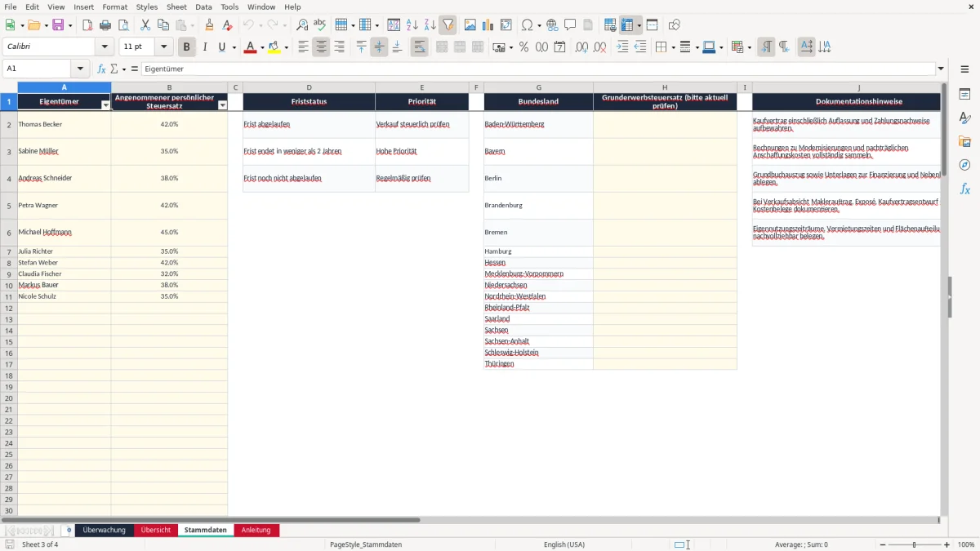
Task: Toggle Bold formatting
Action: tap(187, 47)
